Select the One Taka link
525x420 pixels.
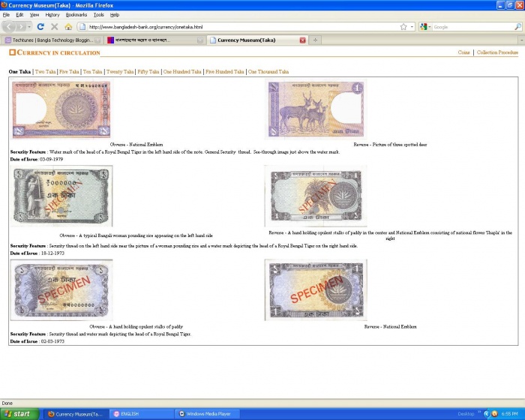pyautogui.click(x=19, y=72)
